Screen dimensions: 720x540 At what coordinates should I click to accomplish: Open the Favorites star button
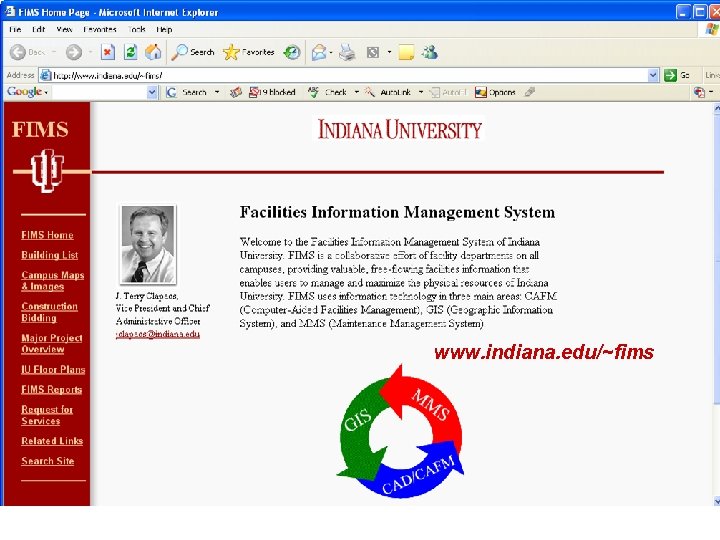click(248, 52)
